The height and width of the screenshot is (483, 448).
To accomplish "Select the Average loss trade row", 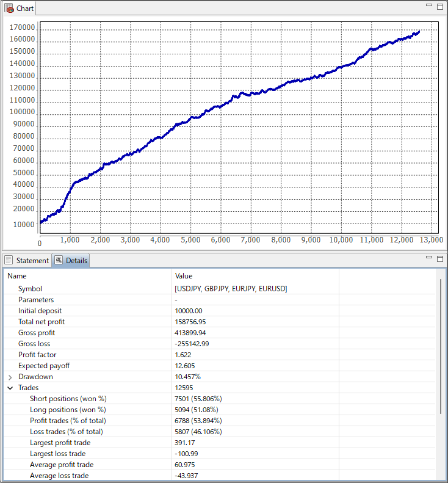I will (x=219, y=476).
